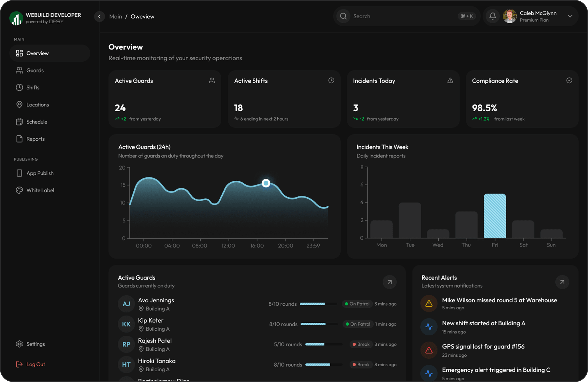The width and height of the screenshot is (588, 382).
Task: Click the checkmark icon on Compliance Rate card
Action: click(569, 80)
